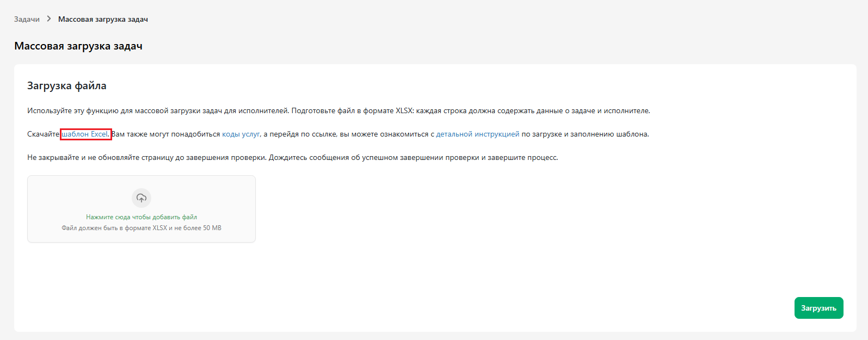
Task: Click the Массовая загрузка задач breadcrumb
Action: (x=103, y=19)
